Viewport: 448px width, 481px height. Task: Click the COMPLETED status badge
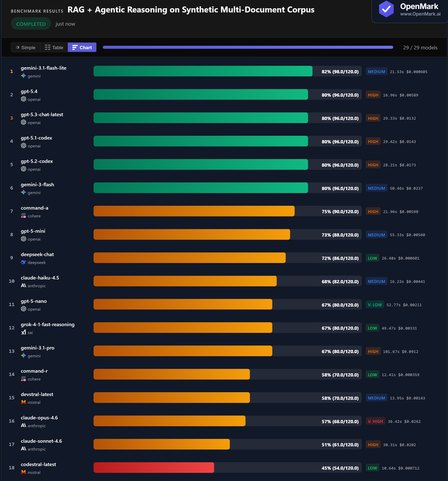tap(31, 24)
